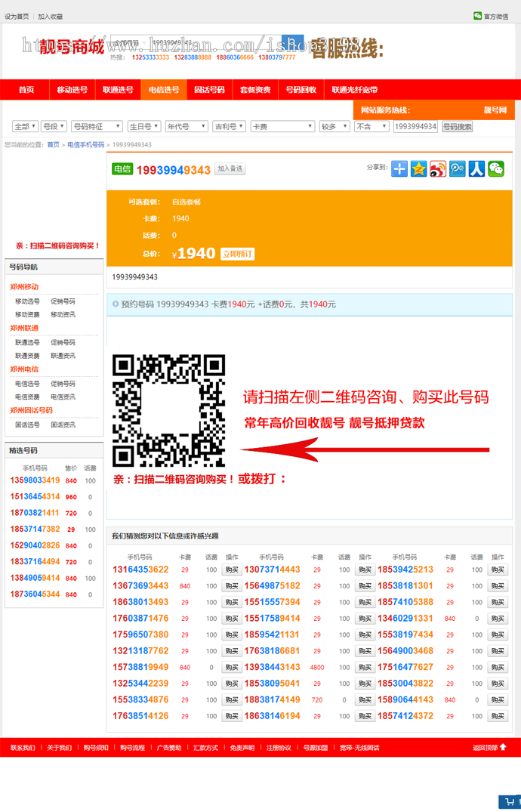Click the 加入备注 button

click(x=230, y=169)
